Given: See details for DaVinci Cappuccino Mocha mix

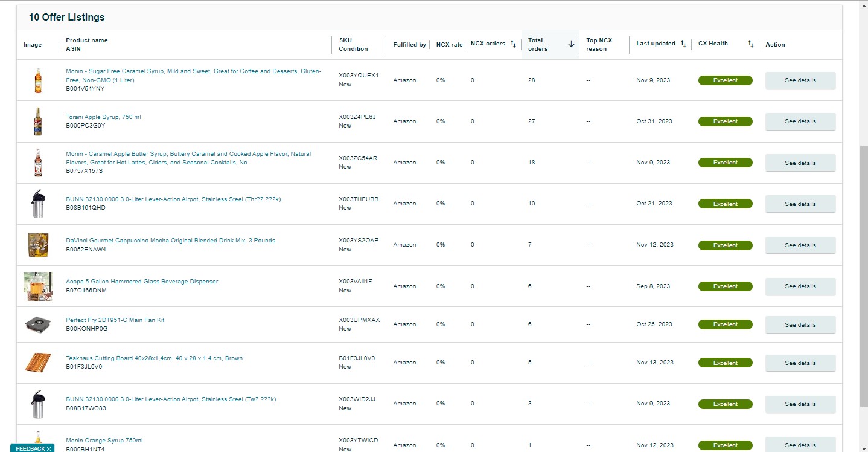Looking at the screenshot, I should click(800, 245).
